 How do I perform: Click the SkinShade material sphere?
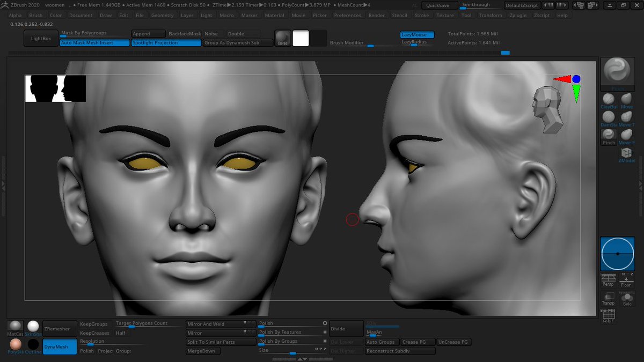click(33, 327)
